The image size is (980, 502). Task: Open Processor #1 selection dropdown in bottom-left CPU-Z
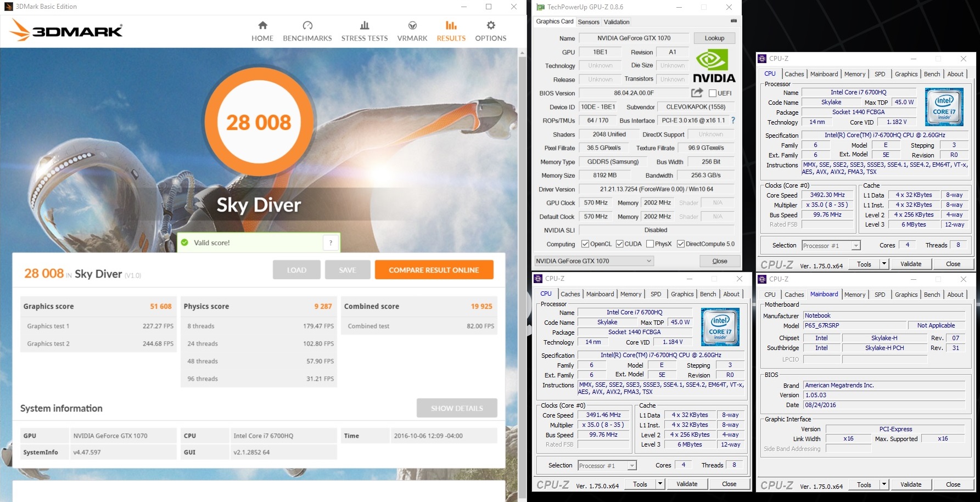pyautogui.click(x=632, y=466)
